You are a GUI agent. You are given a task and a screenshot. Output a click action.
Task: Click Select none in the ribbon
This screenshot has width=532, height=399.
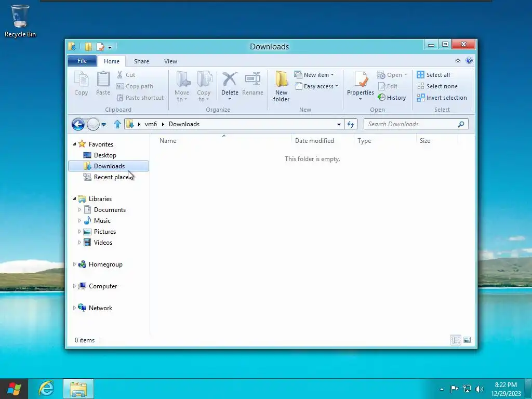click(437, 86)
